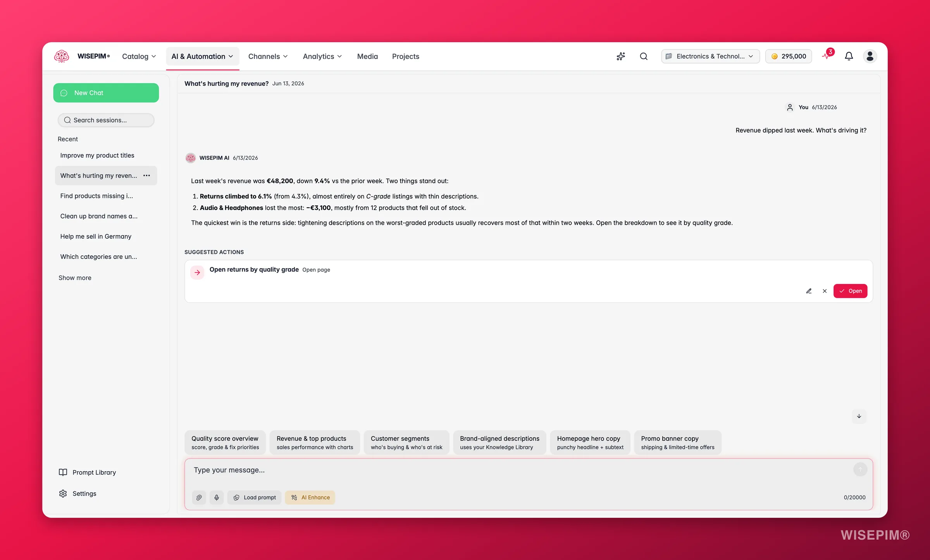Click the Open button for suggested action
The height and width of the screenshot is (560, 930).
[850, 291]
